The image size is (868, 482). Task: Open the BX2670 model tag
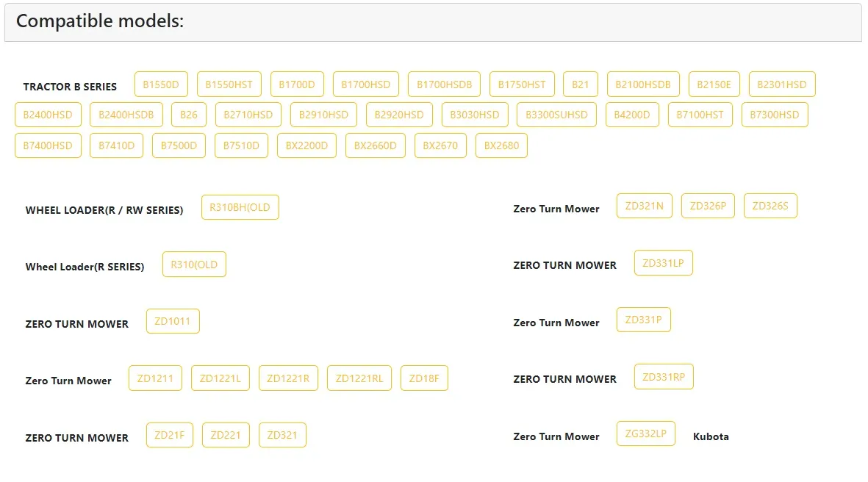440,145
